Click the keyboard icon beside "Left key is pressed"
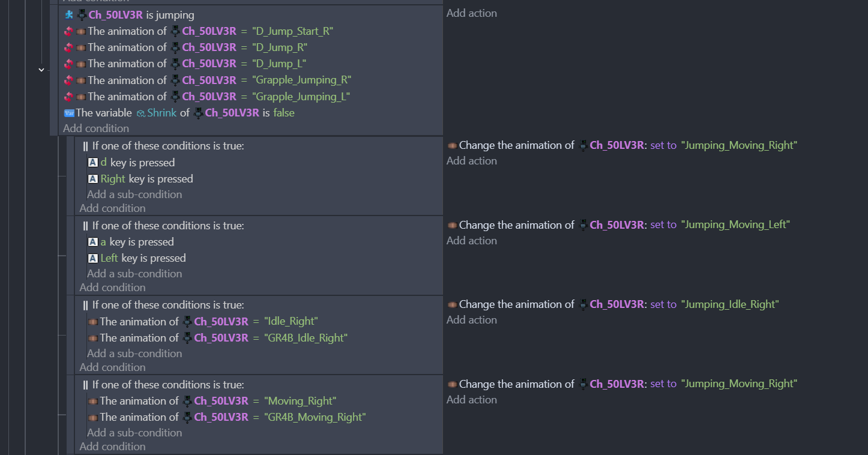This screenshot has height=455, width=868. 92,258
